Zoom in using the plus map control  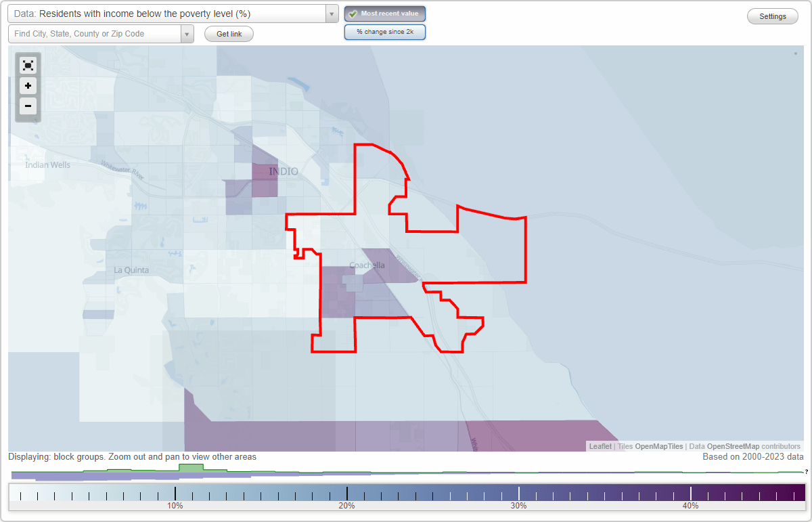point(28,86)
